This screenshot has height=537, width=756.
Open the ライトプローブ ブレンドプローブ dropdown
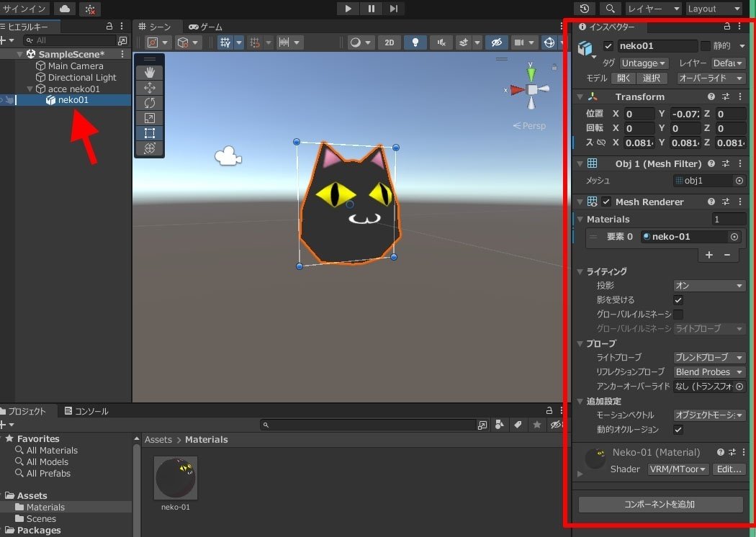click(x=709, y=357)
